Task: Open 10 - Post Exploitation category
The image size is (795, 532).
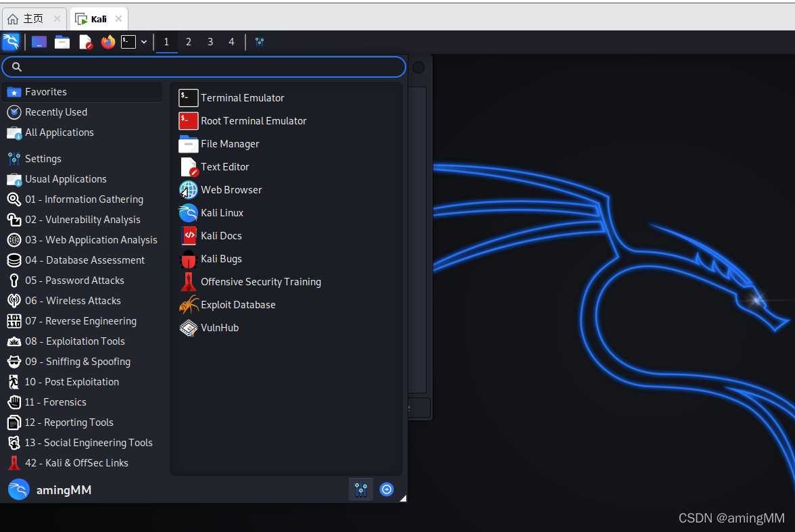Action: [82, 382]
